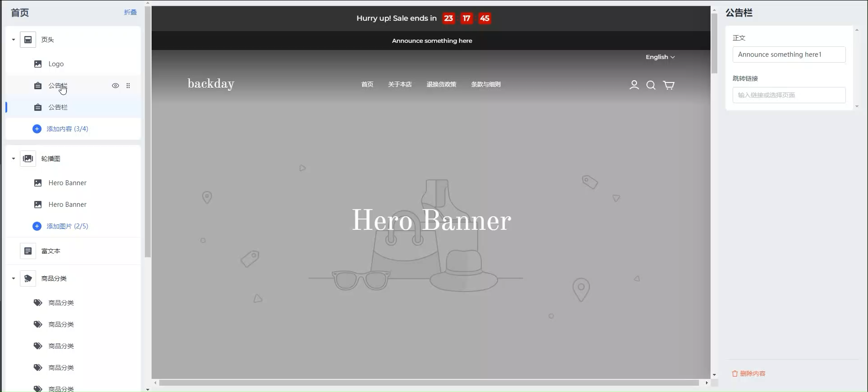The width and height of the screenshot is (868, 392).
Task: Click 折叠 link to collapse sidebar
Action: point(130,12)
